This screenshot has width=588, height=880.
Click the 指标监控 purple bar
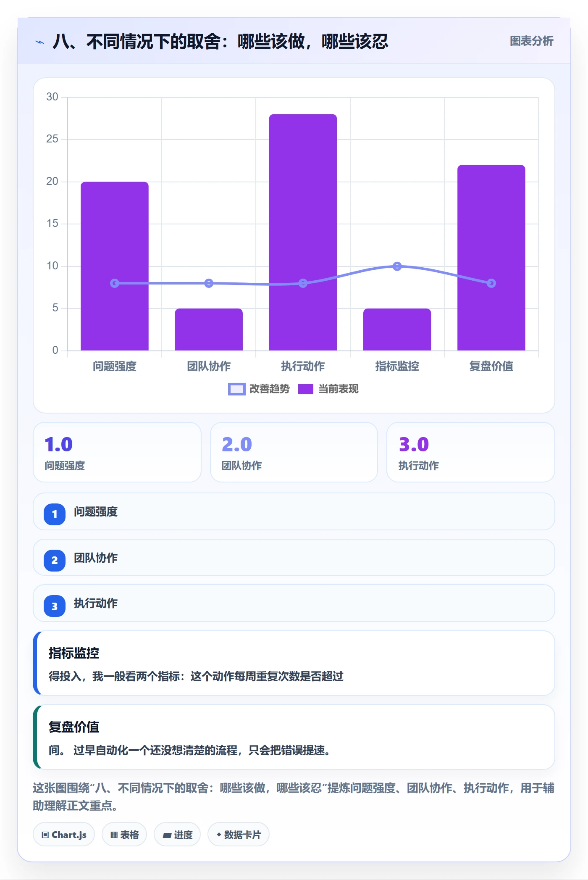point(397,329)
